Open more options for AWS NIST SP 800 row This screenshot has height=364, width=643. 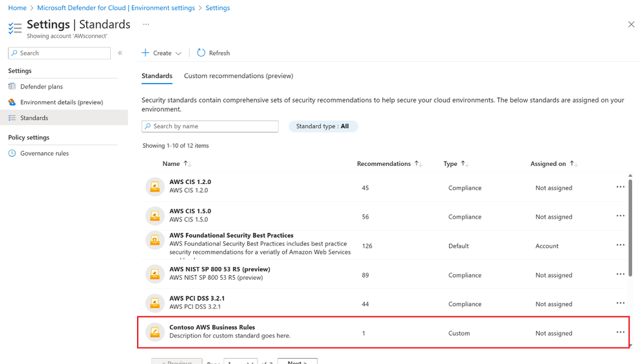[620, 274]
